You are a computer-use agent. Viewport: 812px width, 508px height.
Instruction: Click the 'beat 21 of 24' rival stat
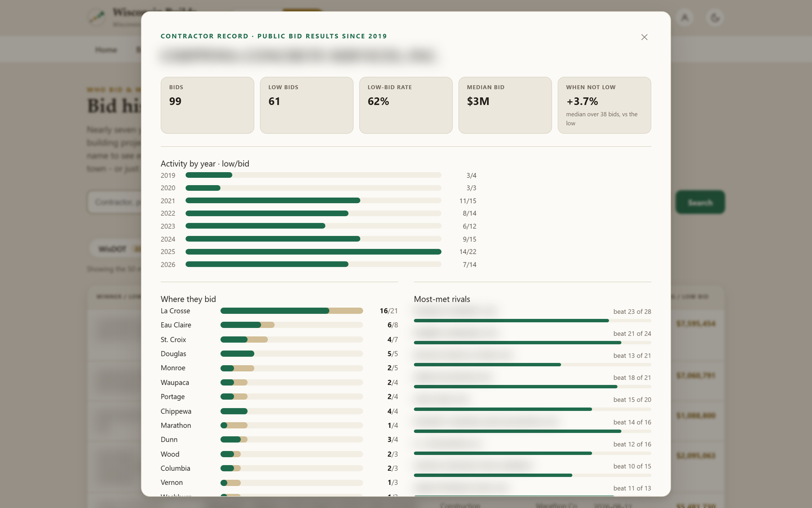[x=632, y=334]
